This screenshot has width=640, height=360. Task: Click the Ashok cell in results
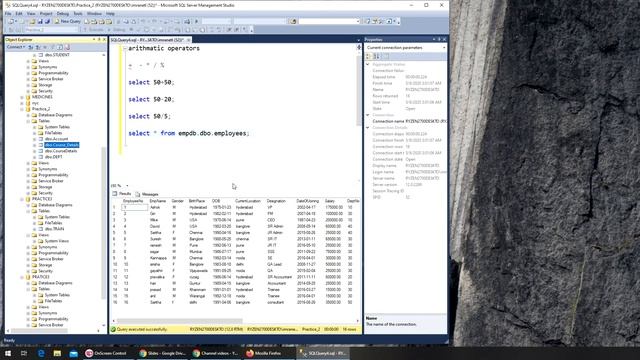coord(155,207)
